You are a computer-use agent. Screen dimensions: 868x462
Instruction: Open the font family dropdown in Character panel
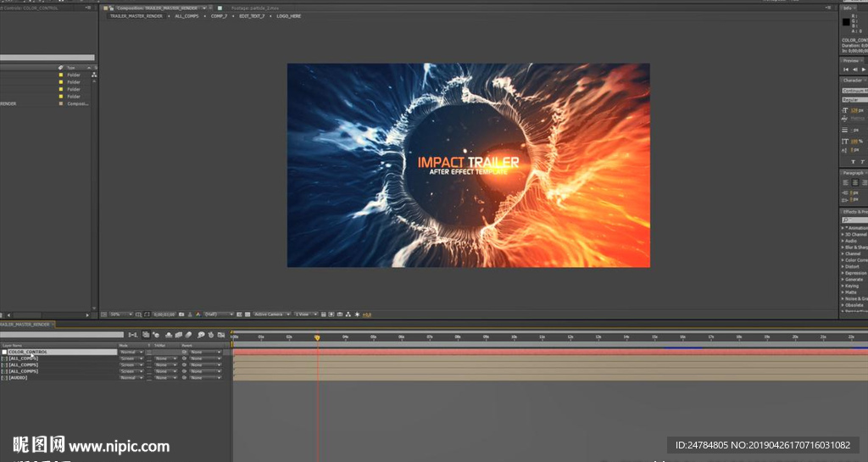coord(854,90)
